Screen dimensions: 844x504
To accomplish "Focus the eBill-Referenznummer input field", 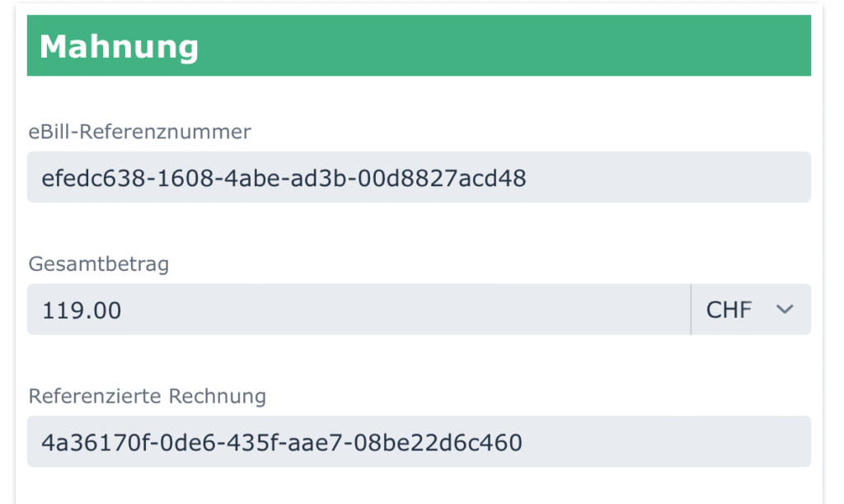I will coord(419,177).
